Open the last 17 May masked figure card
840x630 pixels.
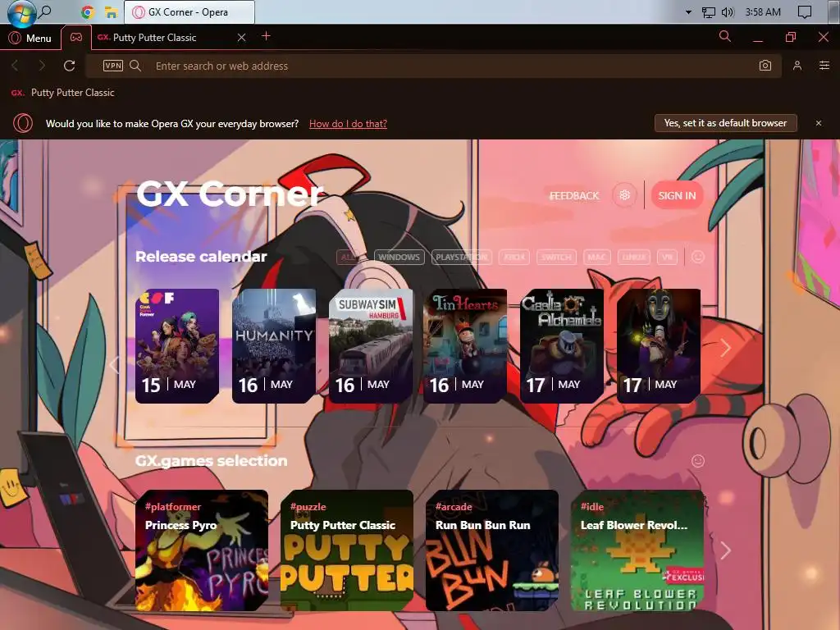click(x=659, y=346)
